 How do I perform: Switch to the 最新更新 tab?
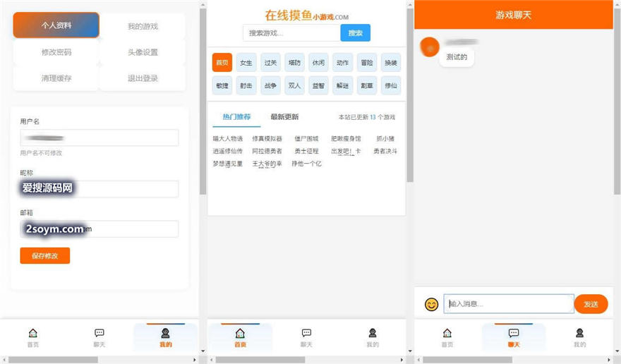pyautogui.click(x=284, y=117)
